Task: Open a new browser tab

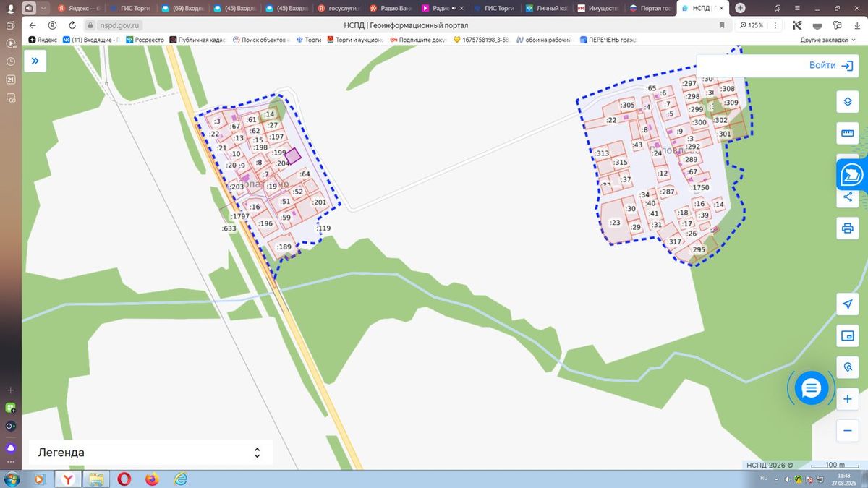Action: coord(740,8)
